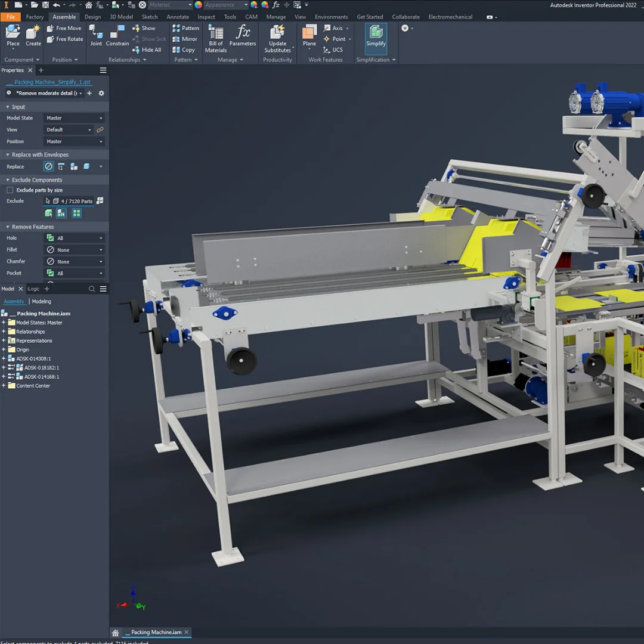Click the Free Rotate button
The height and width of the screenshot is (644, 644).
tap(65, 39)
